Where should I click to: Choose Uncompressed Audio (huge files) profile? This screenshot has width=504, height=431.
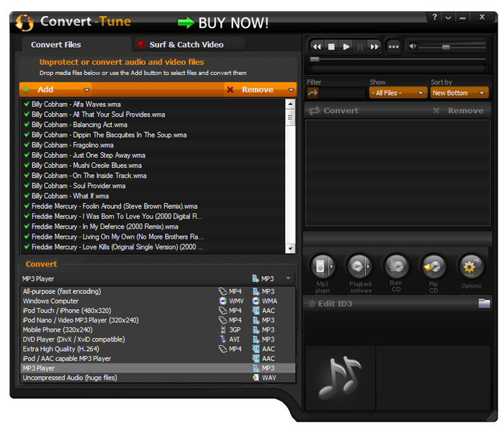pos(158,378)
